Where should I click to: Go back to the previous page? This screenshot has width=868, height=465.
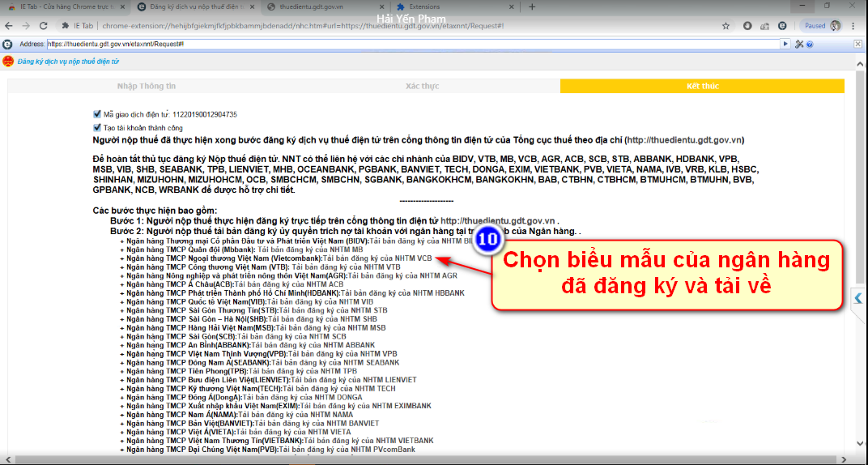tap(9, 25)
